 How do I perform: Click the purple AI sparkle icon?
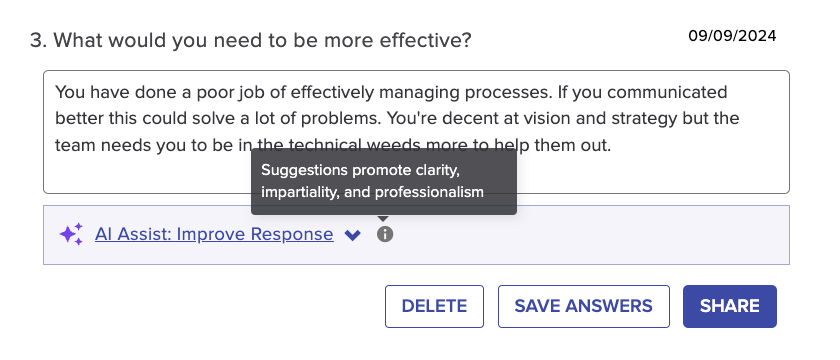click(71, 234)
